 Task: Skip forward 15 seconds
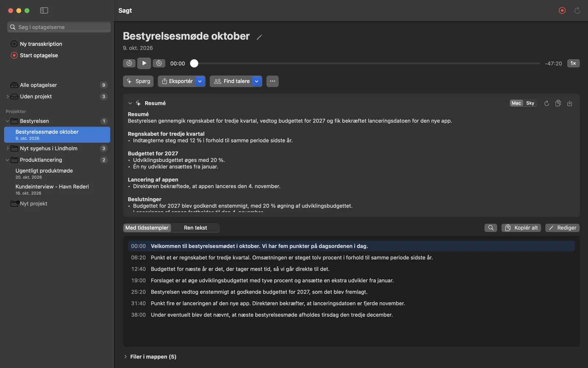[159, 63]
